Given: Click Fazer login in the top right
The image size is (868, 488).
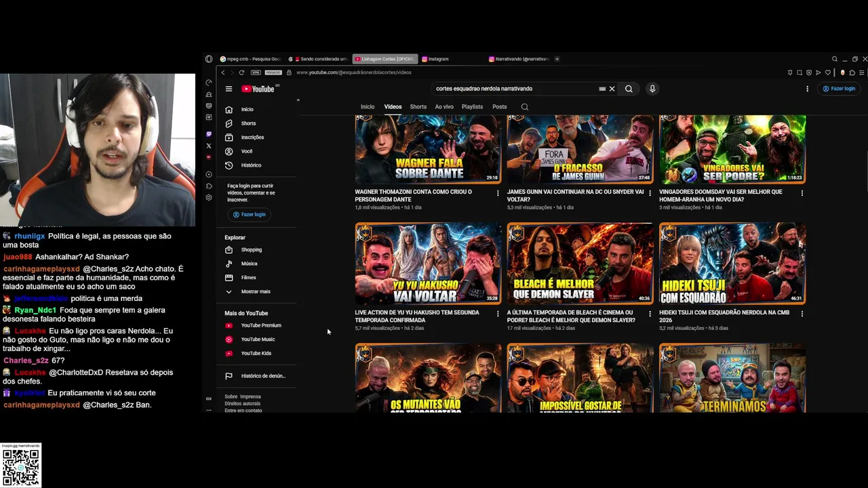Looking at the screenshot, I should pos(839,89).
